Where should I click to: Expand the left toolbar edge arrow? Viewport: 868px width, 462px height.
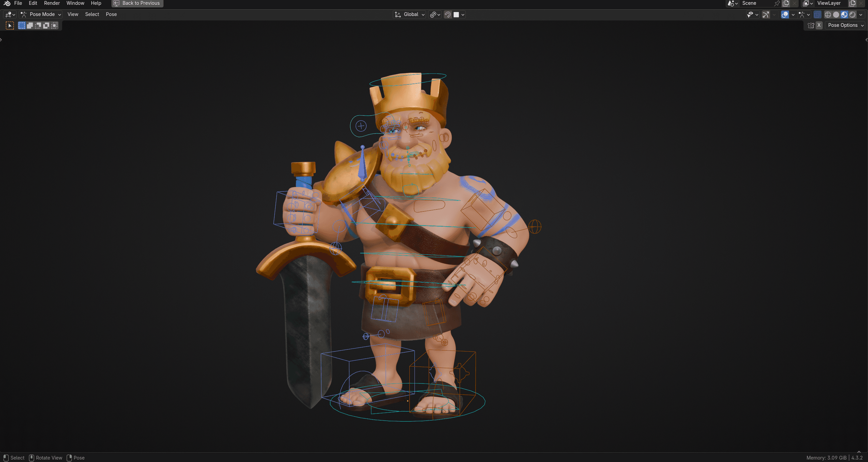(1, 40)
